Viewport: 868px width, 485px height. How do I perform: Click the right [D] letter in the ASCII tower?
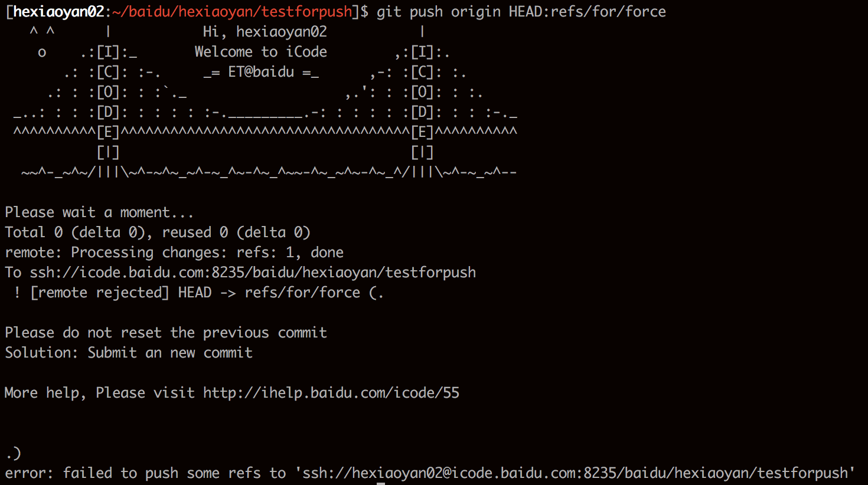point(422,113)
